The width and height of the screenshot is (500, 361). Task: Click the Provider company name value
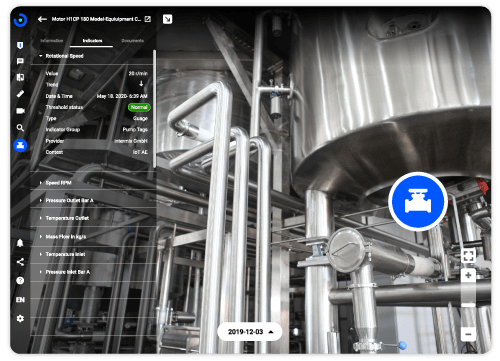131,141
